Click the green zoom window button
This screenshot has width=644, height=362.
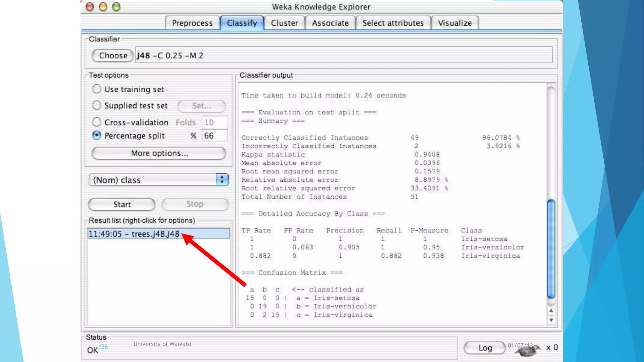tap(116, 7)
